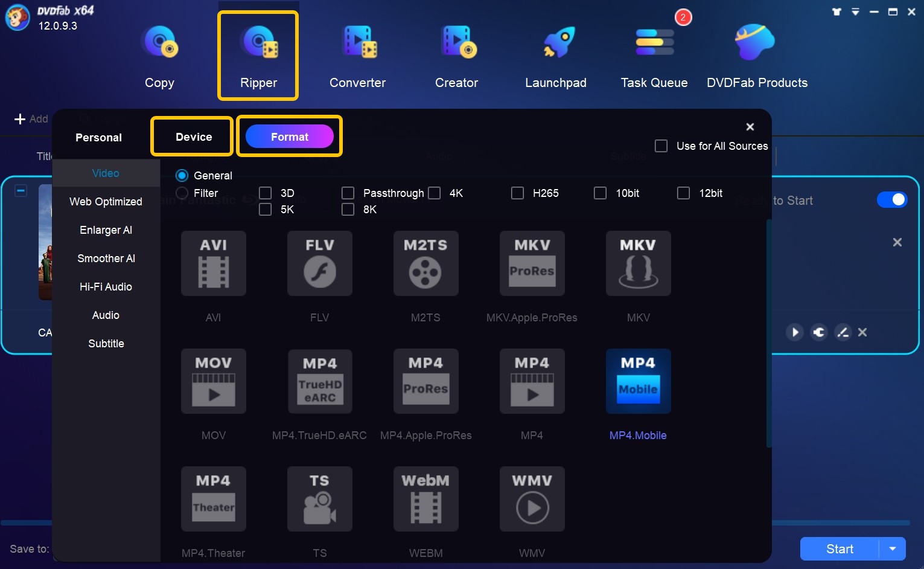The width and height of the screenshot is (924, 569).
Task: Remove the loaded source with X
Action: [897, 242]
